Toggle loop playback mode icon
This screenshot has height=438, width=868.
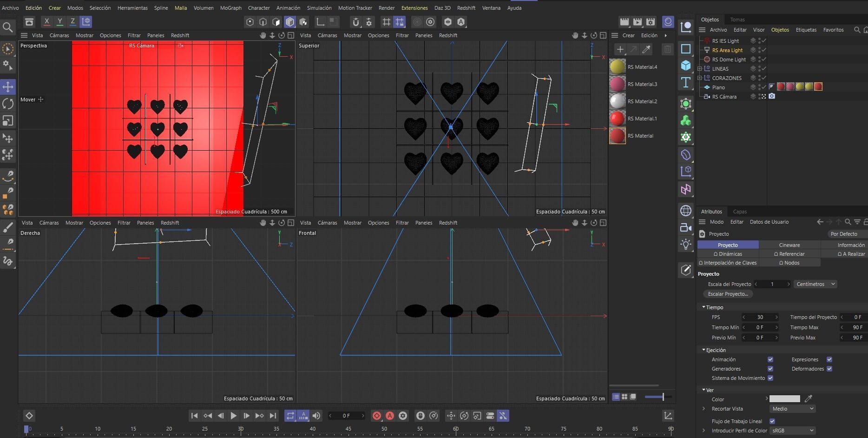point(290,416)
